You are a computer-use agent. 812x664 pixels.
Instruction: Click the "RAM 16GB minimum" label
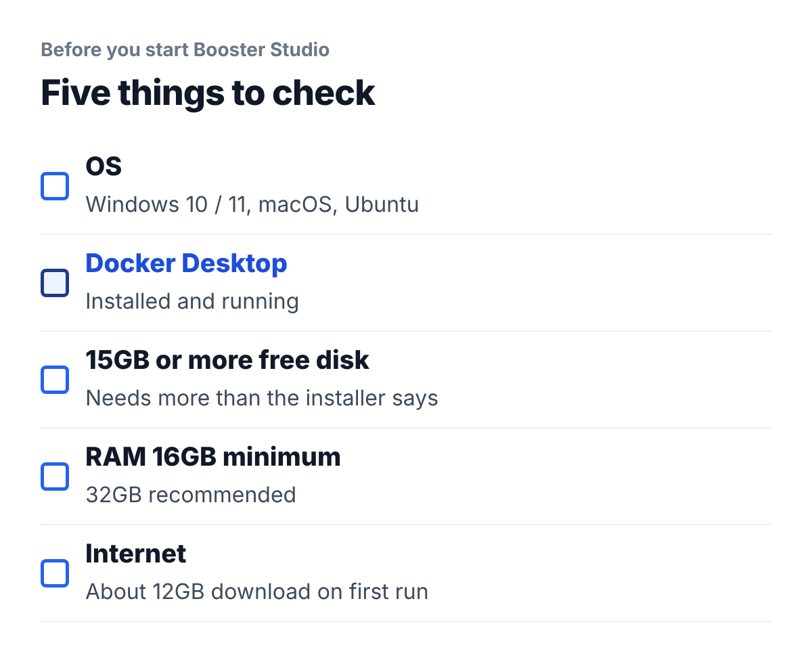click(213, 457)
